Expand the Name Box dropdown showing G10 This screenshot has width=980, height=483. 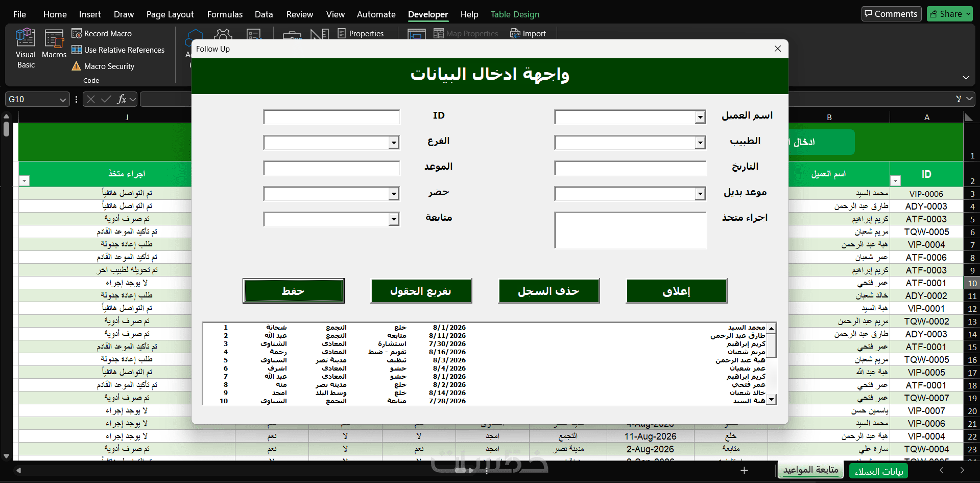tap(63, 99)
